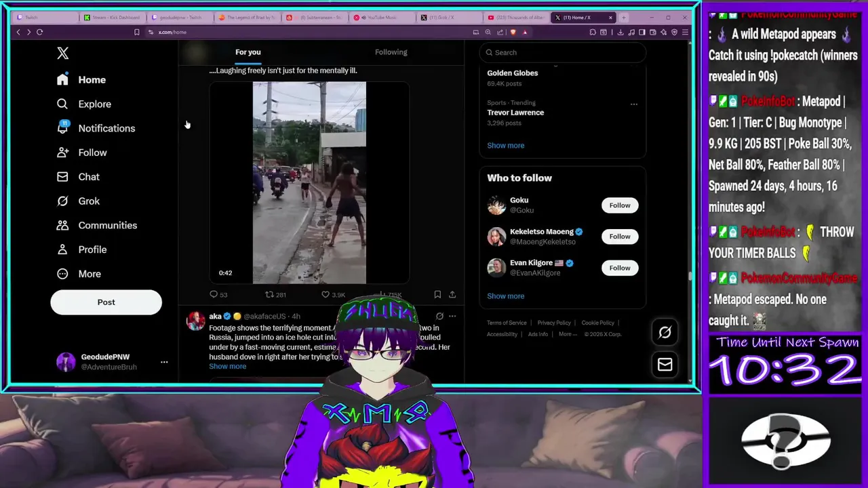
Task: Open the Privacy Policy link
Action: (554, 323)
